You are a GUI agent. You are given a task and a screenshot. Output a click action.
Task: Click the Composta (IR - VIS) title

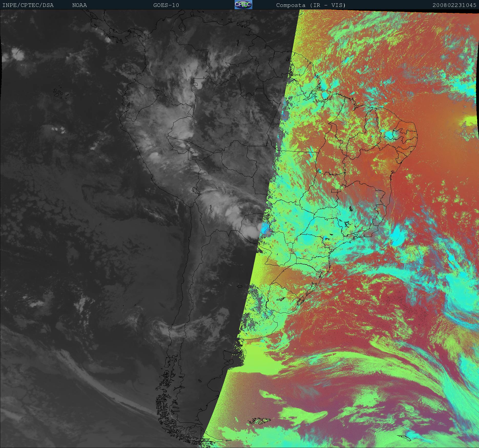tap(311, 5)
